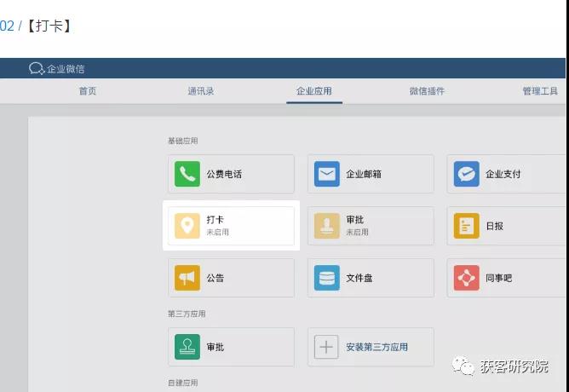
Task: Open the 同事吧 app label
Action: (499, 279)
